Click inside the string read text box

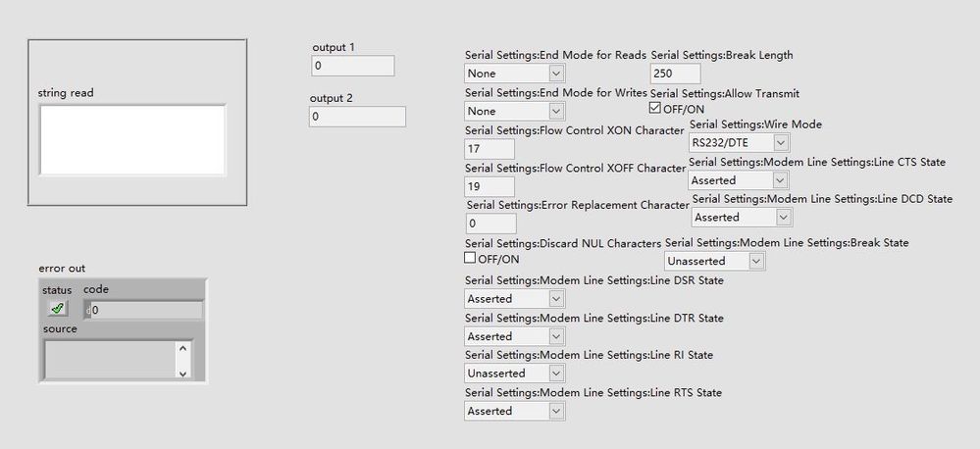(131, 140)
